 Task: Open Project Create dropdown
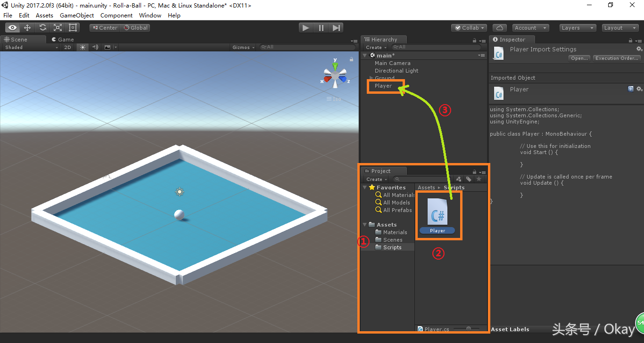tap(377, 179)
